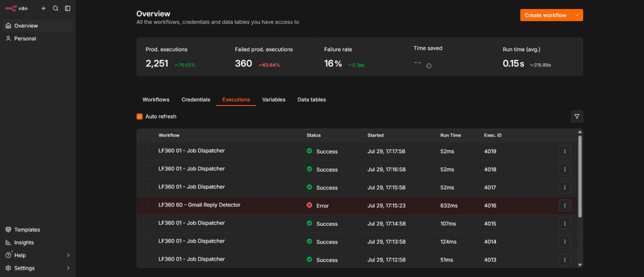Open the Failed prod. executions card
Viewport: 644px width, 277px height.
(x=270, y=57)
